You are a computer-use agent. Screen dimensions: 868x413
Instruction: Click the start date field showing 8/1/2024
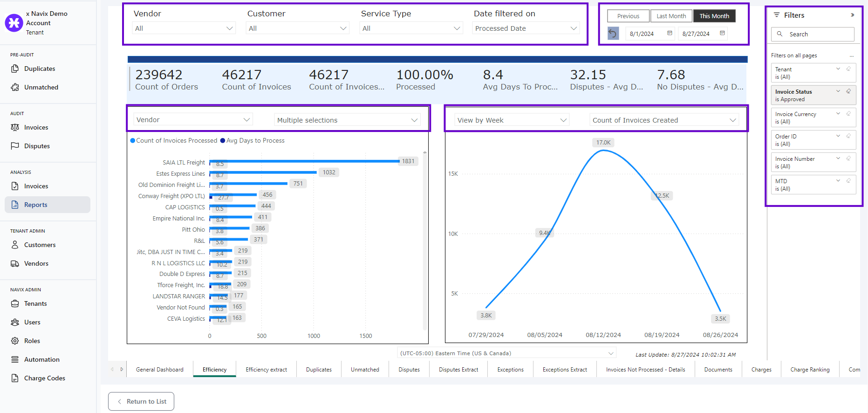tap(650, 34)
